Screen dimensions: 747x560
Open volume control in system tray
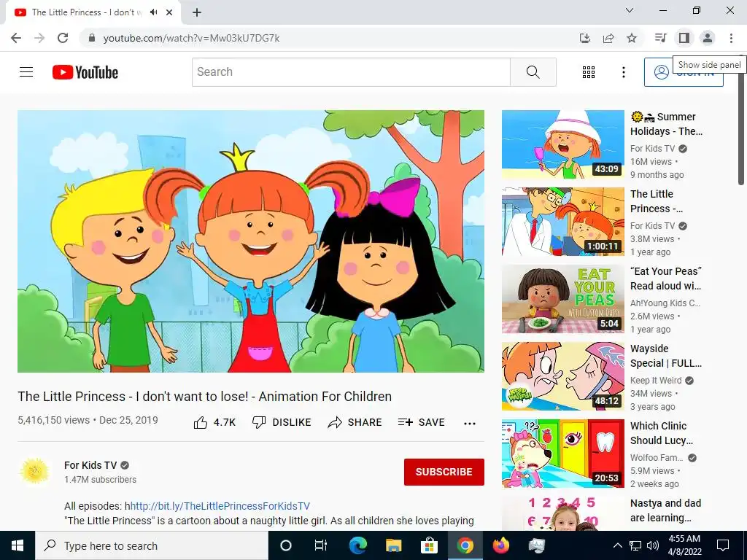653,545
